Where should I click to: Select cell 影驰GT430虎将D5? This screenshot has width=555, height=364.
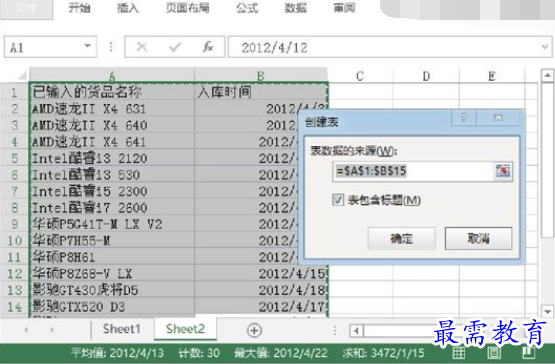[x=112, y=290]
